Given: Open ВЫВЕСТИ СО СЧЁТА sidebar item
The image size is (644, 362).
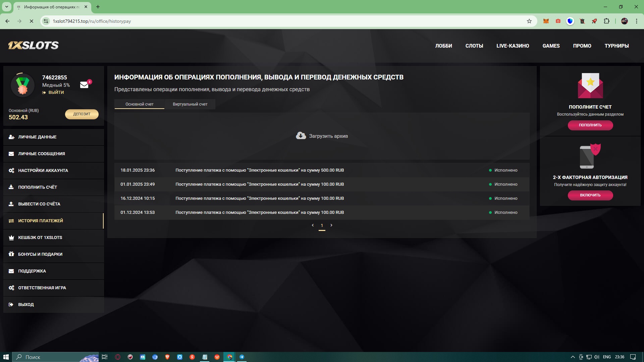Looking at the screenshot, I should click(39, 204).
